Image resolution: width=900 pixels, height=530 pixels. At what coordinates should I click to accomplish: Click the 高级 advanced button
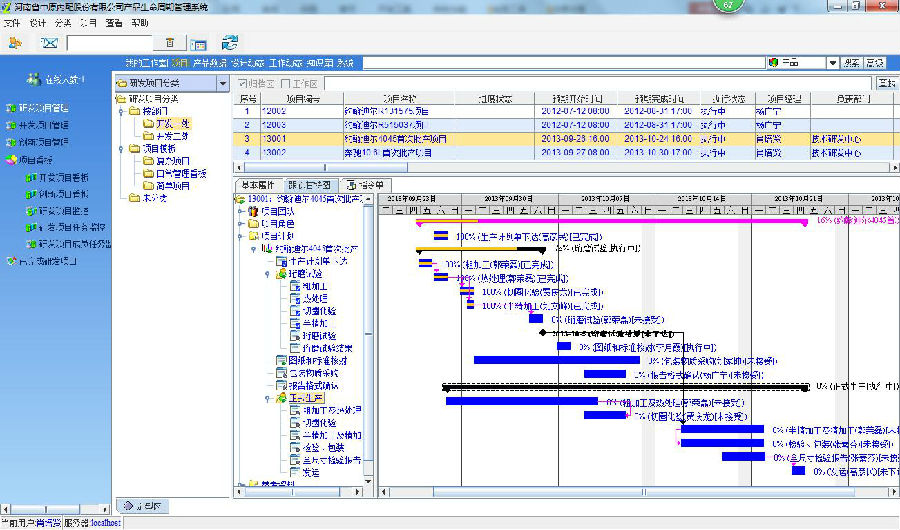click(x=875, y=63)
